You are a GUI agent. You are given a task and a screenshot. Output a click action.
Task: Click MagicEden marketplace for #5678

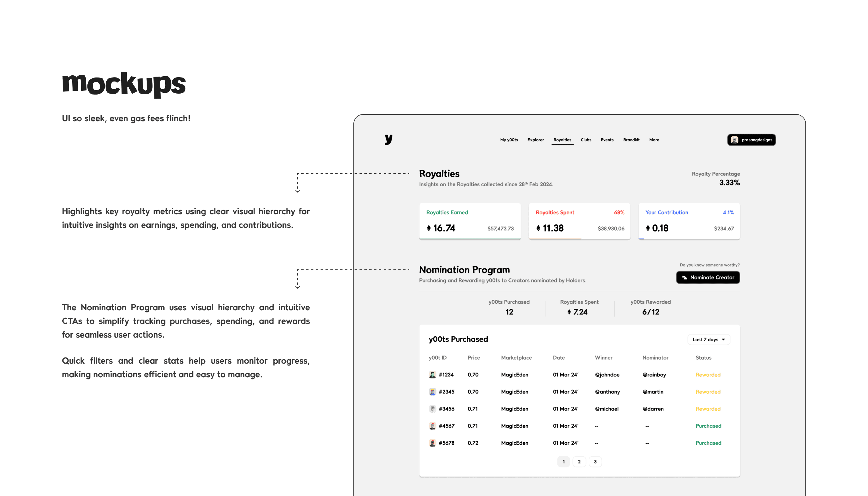click(514, 443)
